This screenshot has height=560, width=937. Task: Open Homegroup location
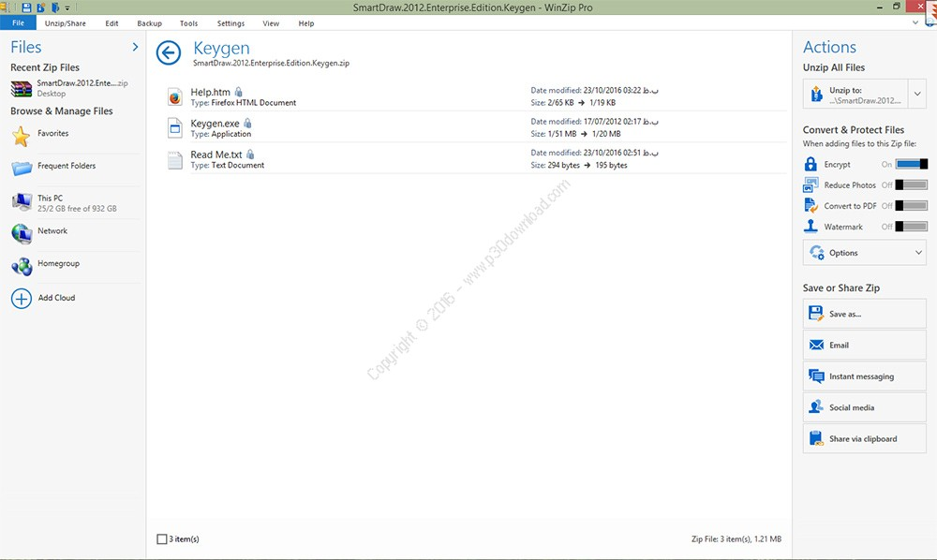point(58,263)
